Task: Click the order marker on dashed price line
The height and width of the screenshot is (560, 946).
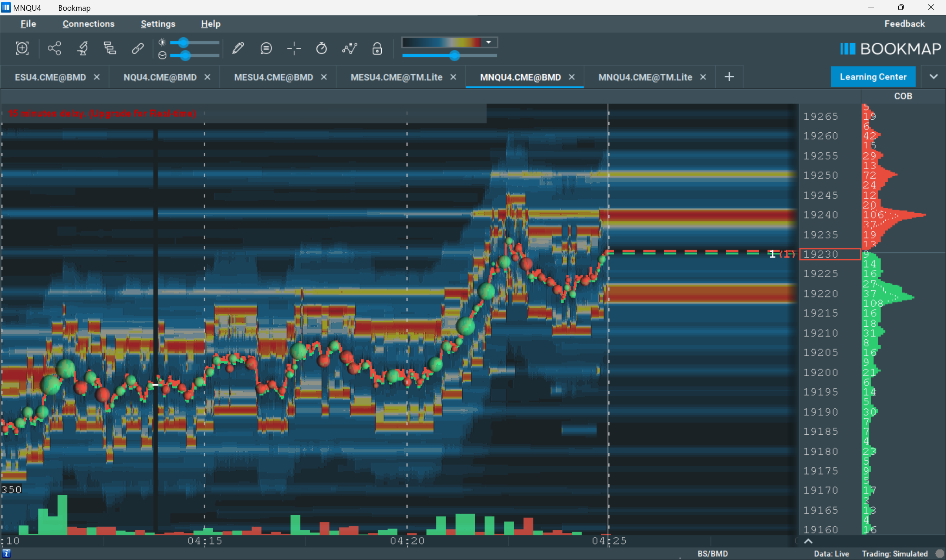Action: [x=781, y=254]
